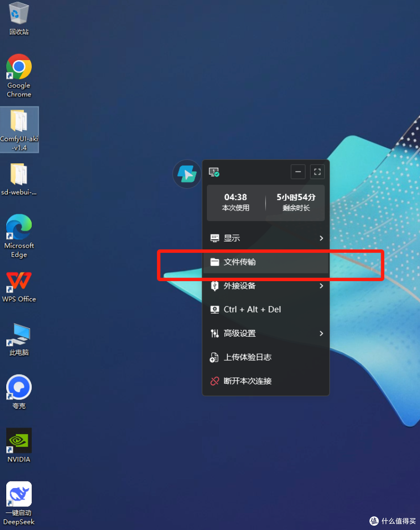The width and height of the screenshot is (420, 530).
Task: Minimize the remote control panel
Action: [x=298, y=171]
